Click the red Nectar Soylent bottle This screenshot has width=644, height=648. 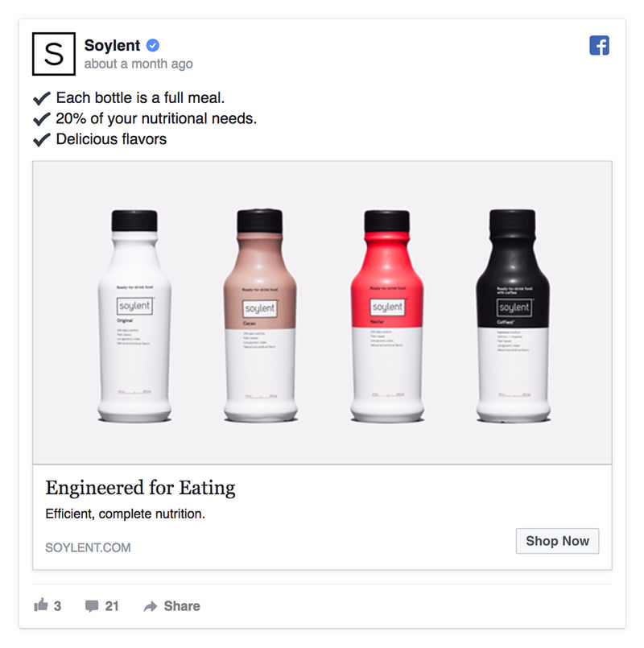[x=387, y=316]
